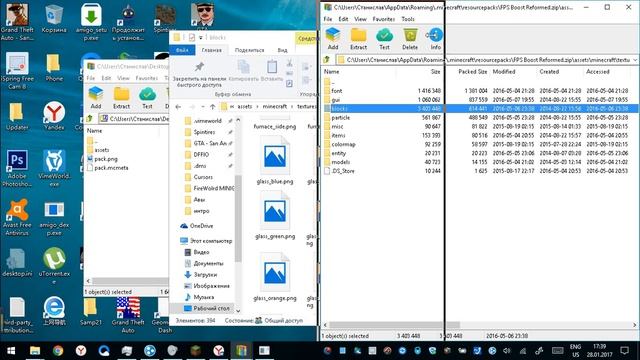Viewport: 640px width, 360px height.
Task: Open Chrome from the taskbar
Action: (x=58, y=351)
